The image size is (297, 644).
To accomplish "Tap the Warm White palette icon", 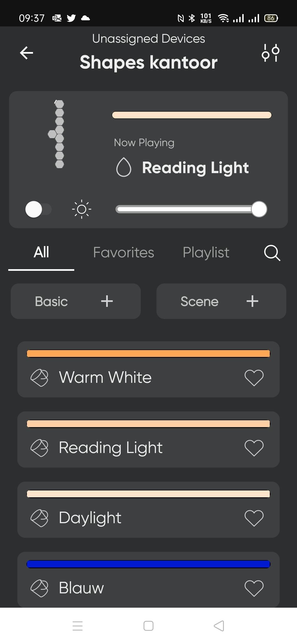I will click(39, 377).
